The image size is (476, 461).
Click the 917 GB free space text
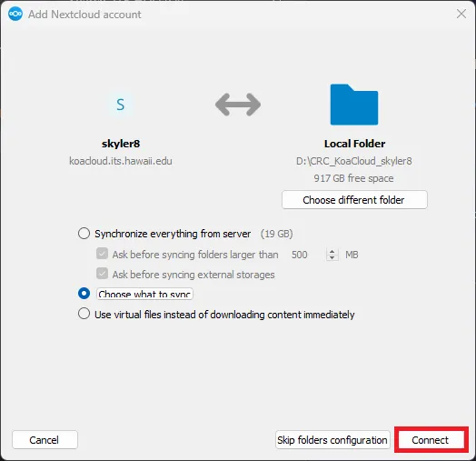point(354,178)
